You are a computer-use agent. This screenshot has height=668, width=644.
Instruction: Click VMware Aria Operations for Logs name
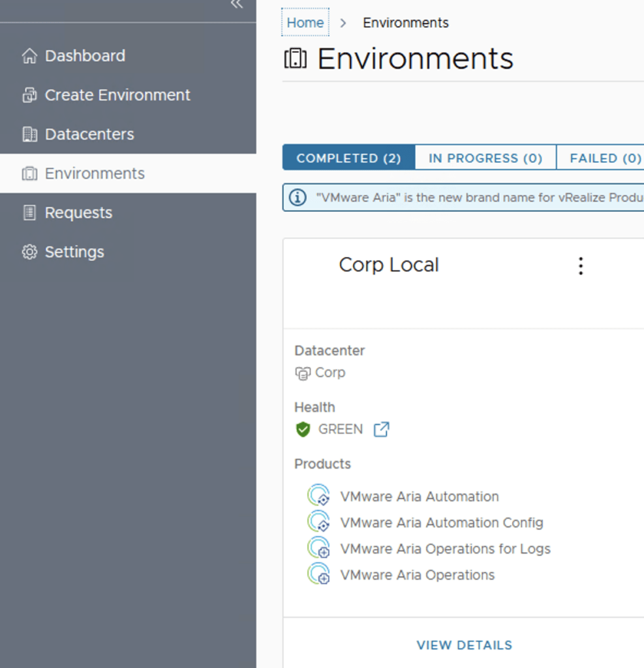(x=446, y=549)
